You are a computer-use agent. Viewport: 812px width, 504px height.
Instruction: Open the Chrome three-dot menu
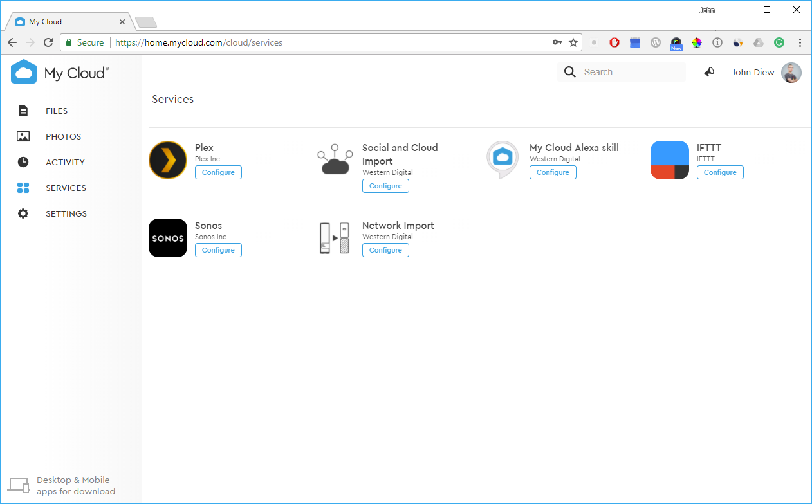pyautogui.click(x=800, y=42)
